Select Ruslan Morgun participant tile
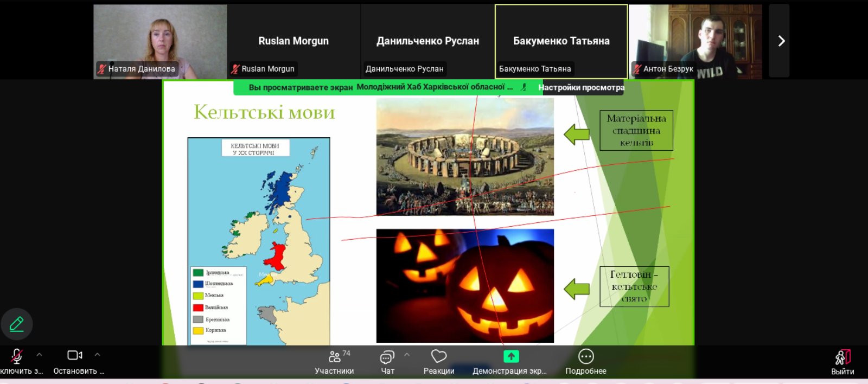This screenshot has width=868, height=384. click(x=293, y=41)
